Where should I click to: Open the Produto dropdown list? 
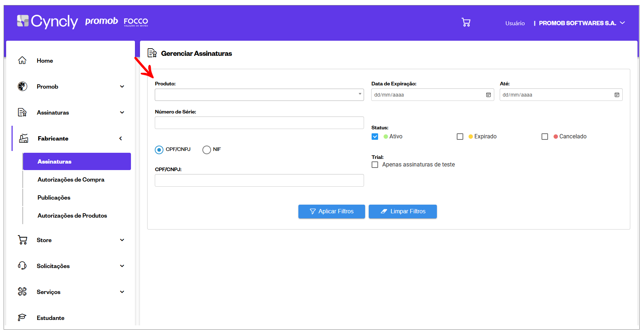tap(259, 95)
